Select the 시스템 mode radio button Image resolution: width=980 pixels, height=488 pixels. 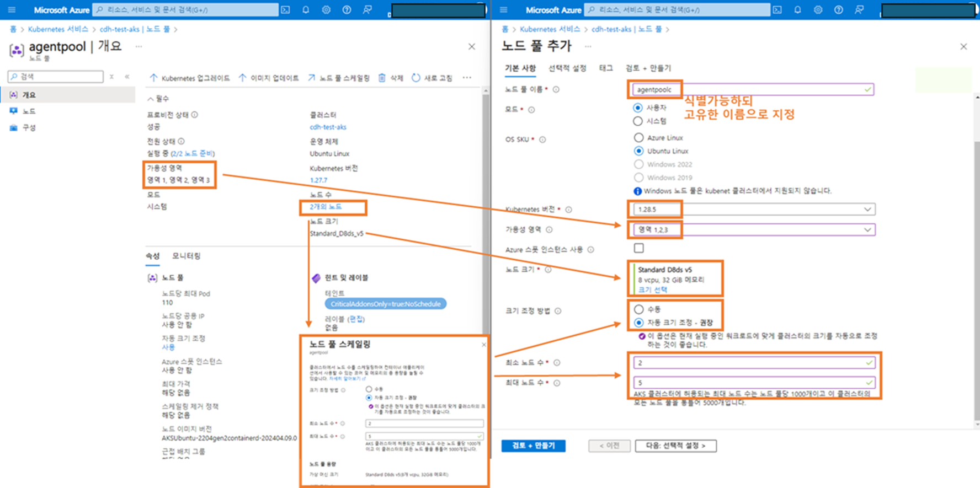pyautogui.click(x=638, y=121)
